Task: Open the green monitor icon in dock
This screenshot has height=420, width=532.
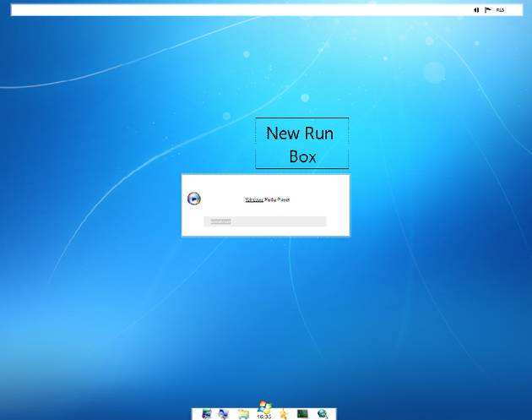Action: pyautogui.click(x=302, y=413)
